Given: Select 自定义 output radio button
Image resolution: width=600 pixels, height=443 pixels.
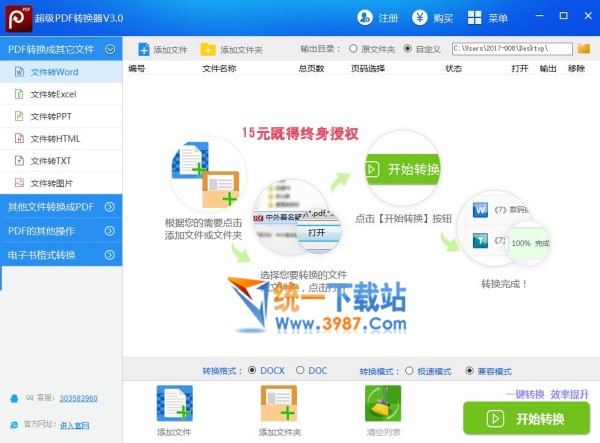Looking at the screenshot, I should 408,49.
